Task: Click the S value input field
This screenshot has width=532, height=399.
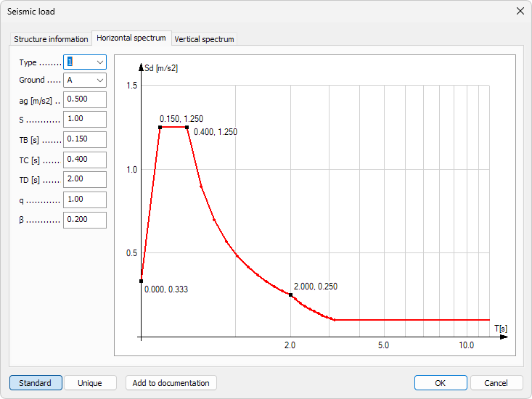Action: 85,119
